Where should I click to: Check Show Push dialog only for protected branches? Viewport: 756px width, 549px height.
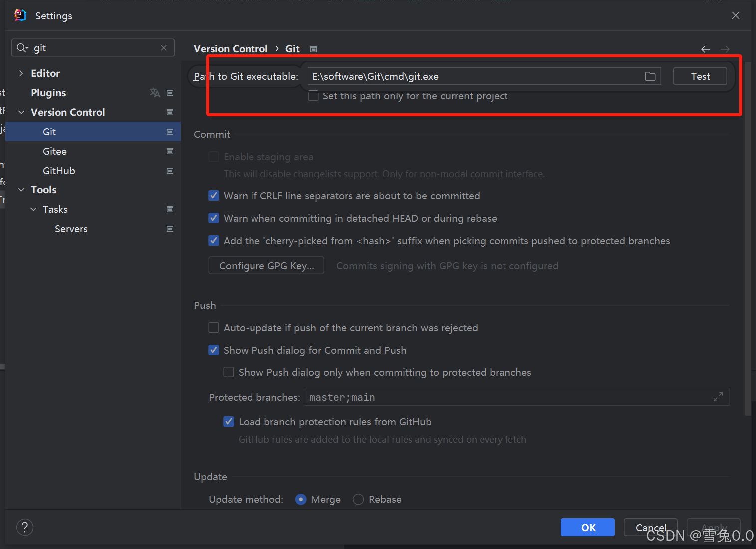coord(229,372)
